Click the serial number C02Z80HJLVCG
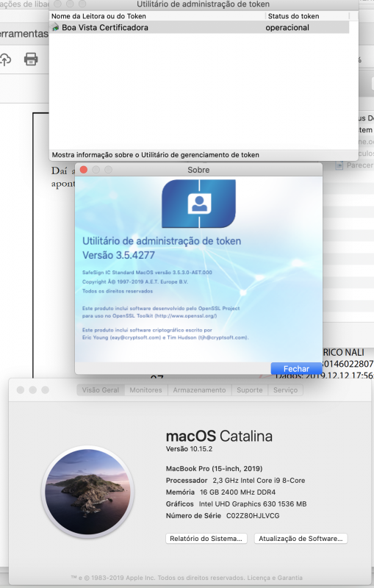 pyautogui.click(x=253, y=516)
